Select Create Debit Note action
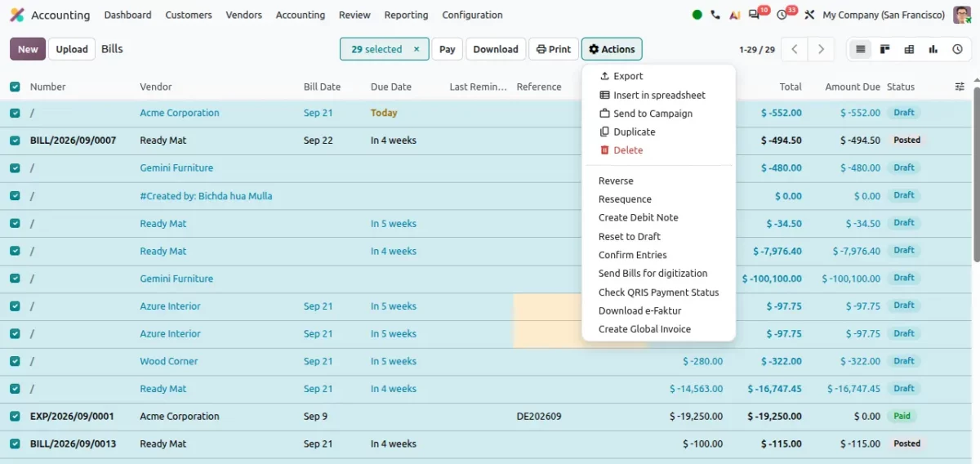980x464 pixels. pyautogui.click(x=659, y=217)
